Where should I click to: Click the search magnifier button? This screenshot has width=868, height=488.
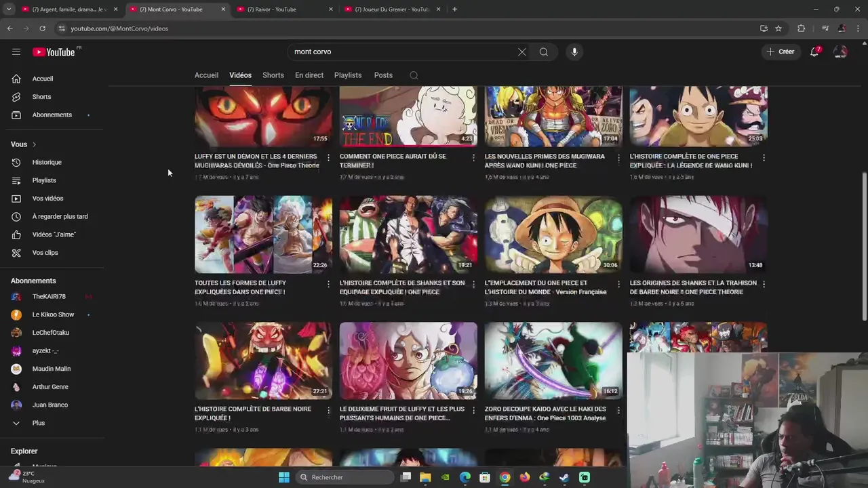click(544, 52)
